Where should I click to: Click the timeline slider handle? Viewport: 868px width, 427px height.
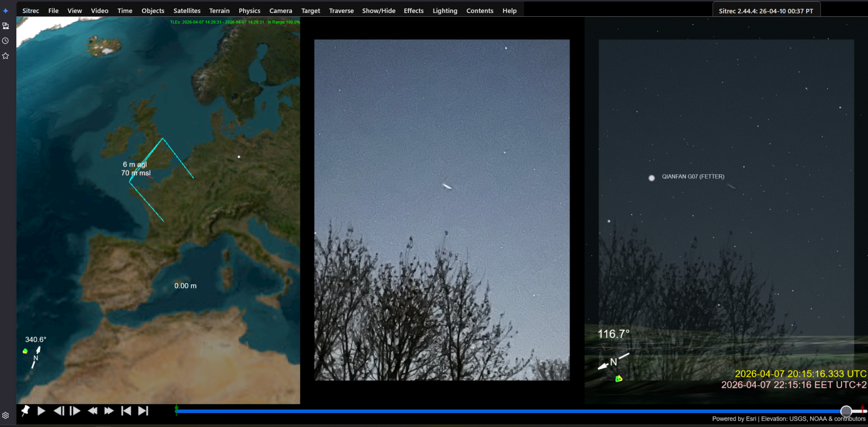point(846,411)
